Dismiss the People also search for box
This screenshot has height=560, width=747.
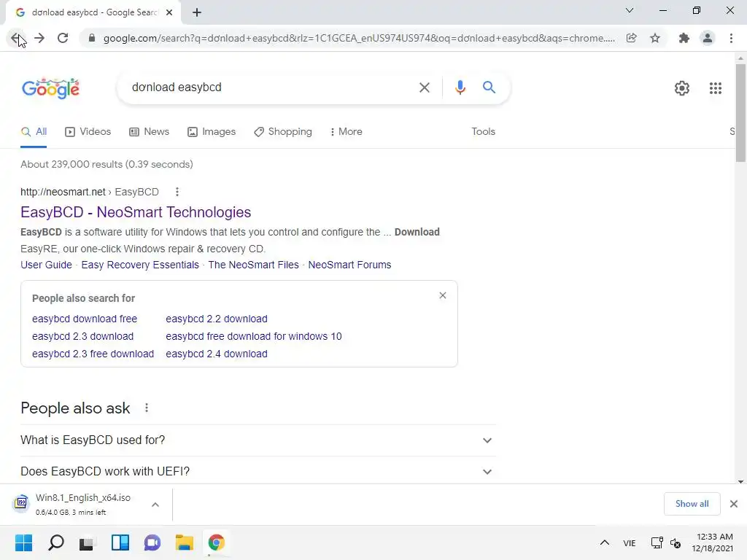point(443,296)
